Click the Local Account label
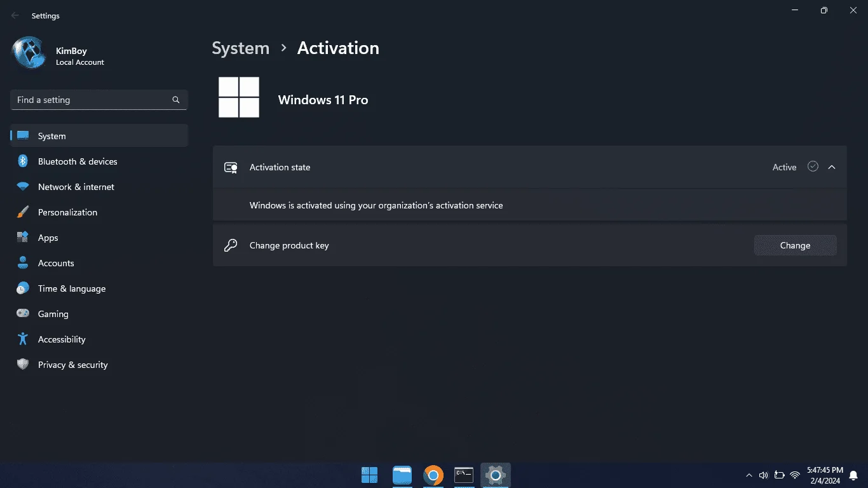The image size is (868, 488). (x=80, y=62)
